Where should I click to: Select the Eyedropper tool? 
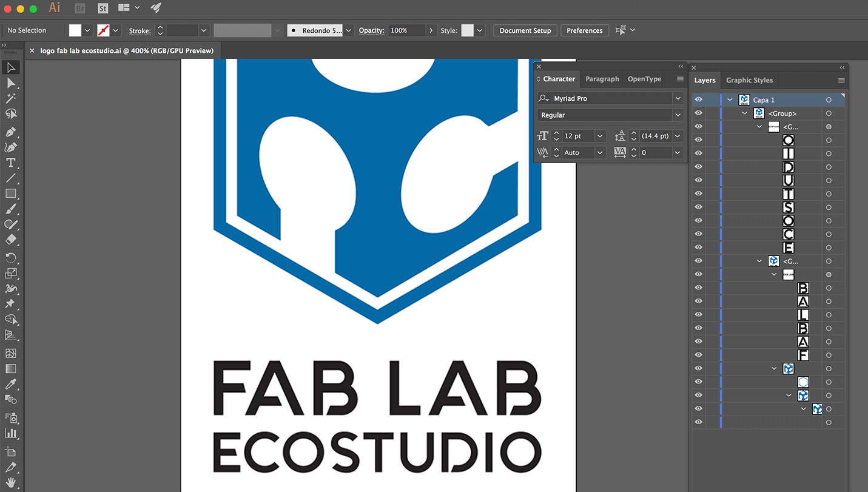coord(10,384)
